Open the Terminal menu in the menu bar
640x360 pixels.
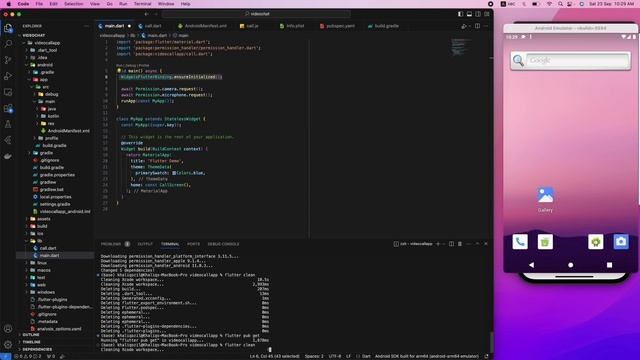pos(142,4)
